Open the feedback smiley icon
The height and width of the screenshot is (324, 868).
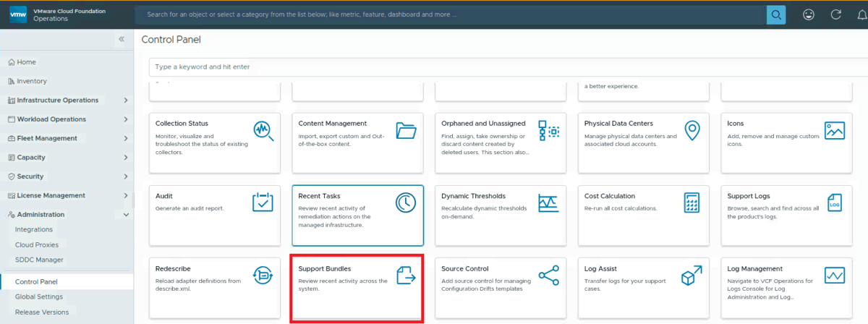click(x=809, y=14)
